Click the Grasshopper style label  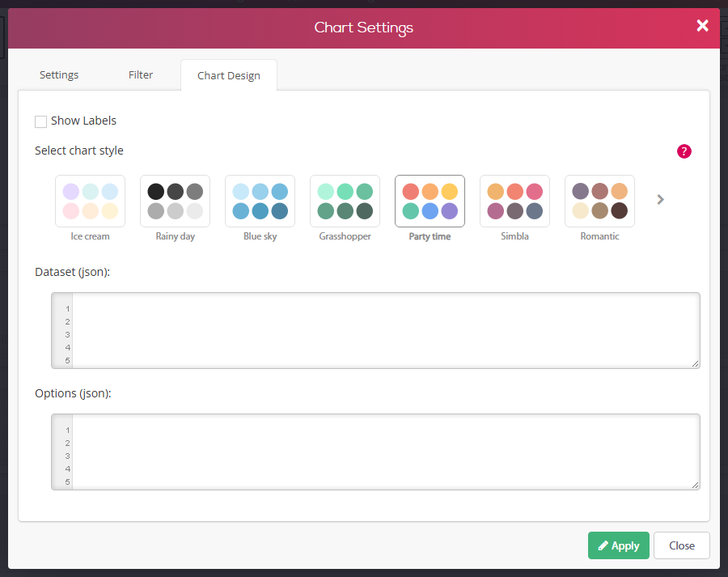point(345,236)
